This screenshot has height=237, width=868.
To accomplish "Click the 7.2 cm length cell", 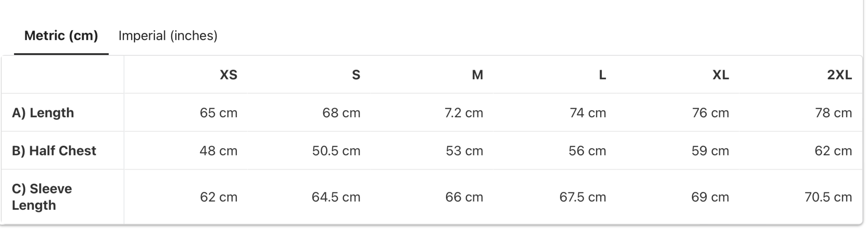I will (464, 113).
